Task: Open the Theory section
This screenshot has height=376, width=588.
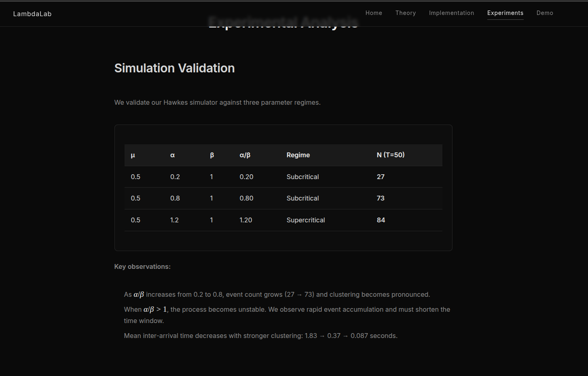Action: (405, 13)
